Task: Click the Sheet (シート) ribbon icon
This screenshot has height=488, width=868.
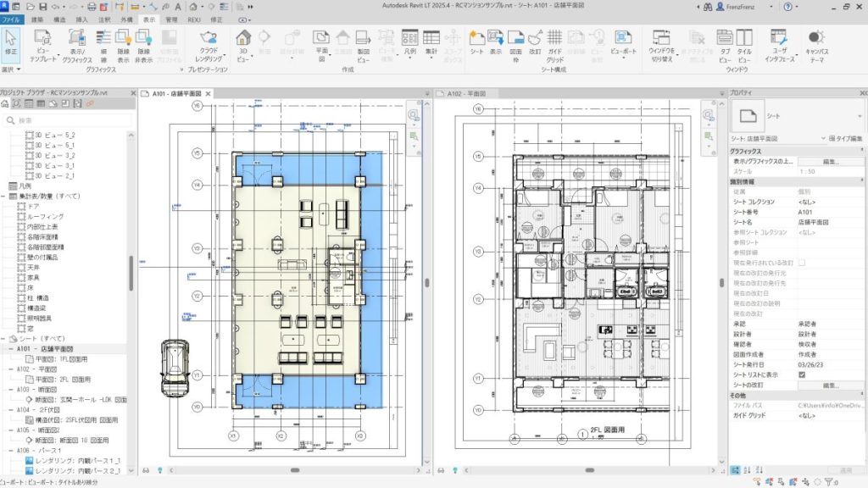Action: tap(476, 42)
